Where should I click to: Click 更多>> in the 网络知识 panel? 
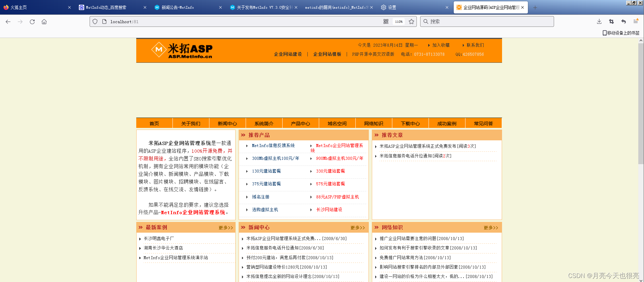491,228
